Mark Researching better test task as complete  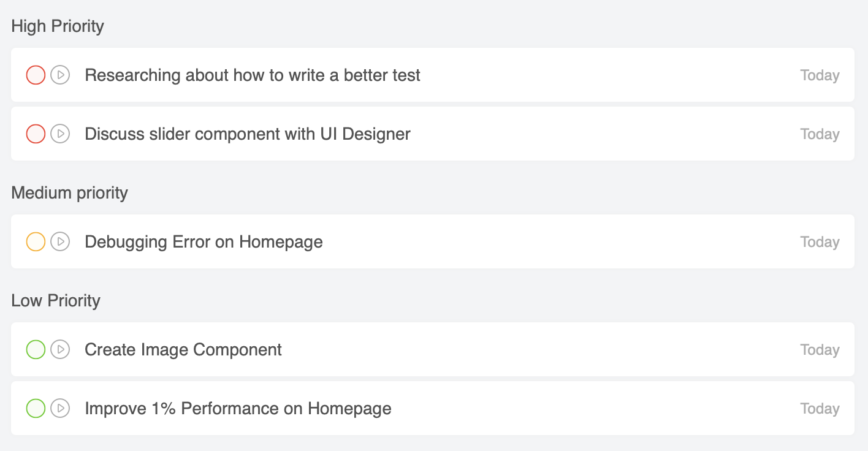36,75
